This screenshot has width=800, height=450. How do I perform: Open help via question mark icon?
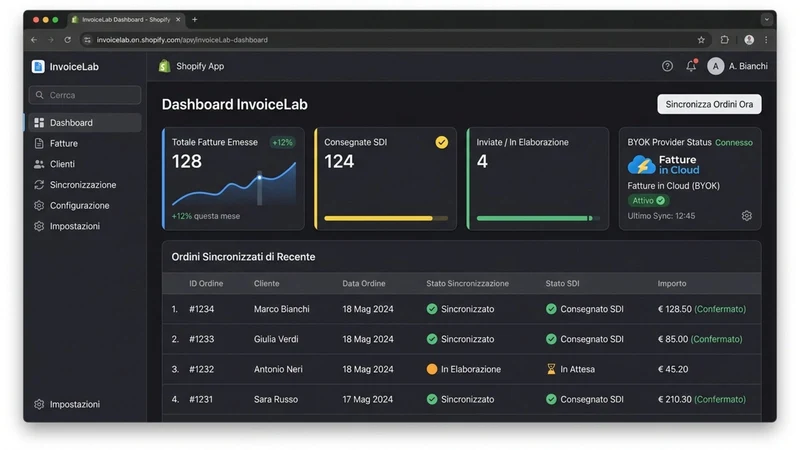[667, 66]
